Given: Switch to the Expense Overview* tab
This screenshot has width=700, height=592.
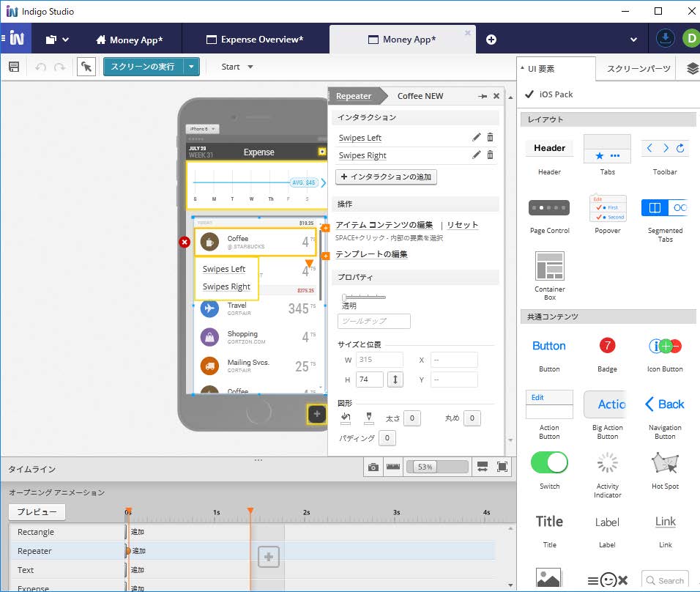Looking at the screenshot, I should pyautogui.click(x=255, y=40).
